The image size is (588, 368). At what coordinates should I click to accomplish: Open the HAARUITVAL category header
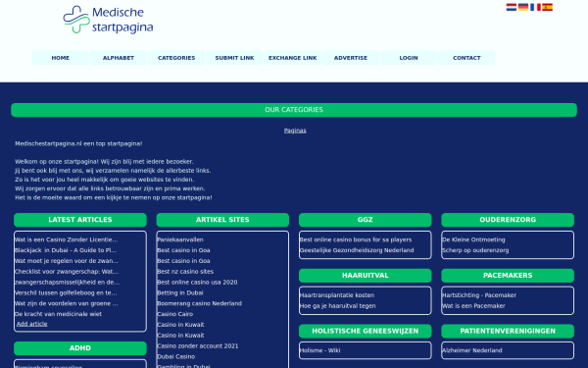(x=366, y=275)
